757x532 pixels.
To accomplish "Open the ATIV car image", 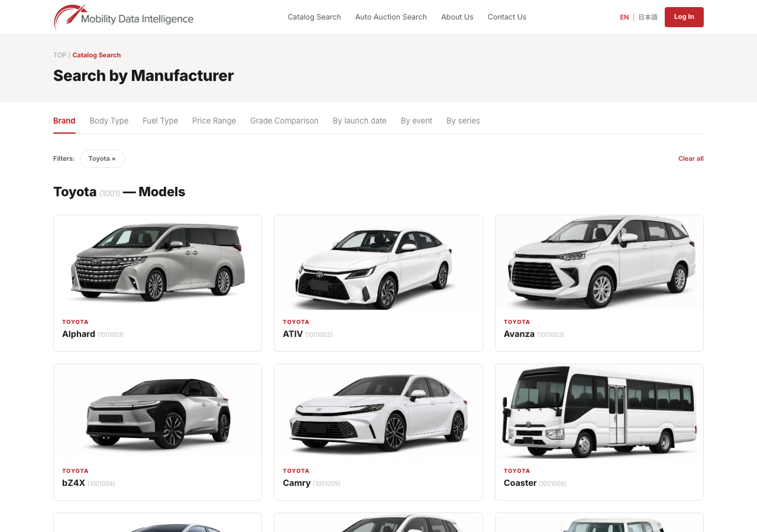I will 378,262.
